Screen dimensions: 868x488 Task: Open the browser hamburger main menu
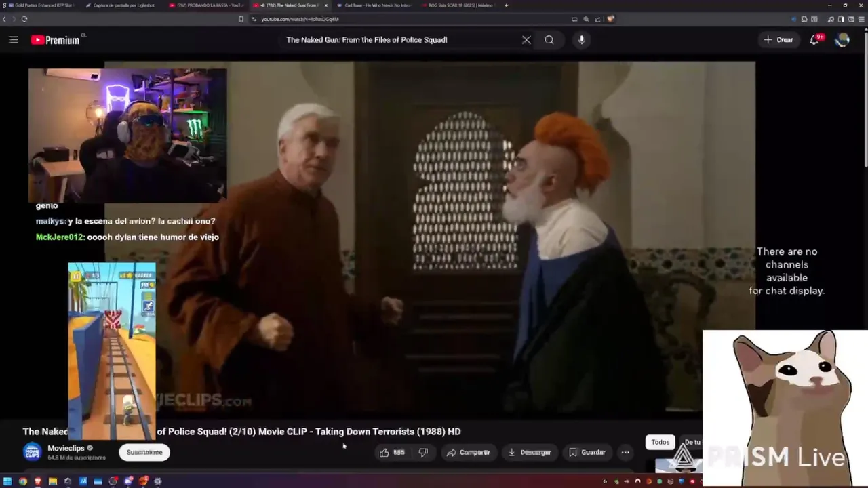(861, 19)
